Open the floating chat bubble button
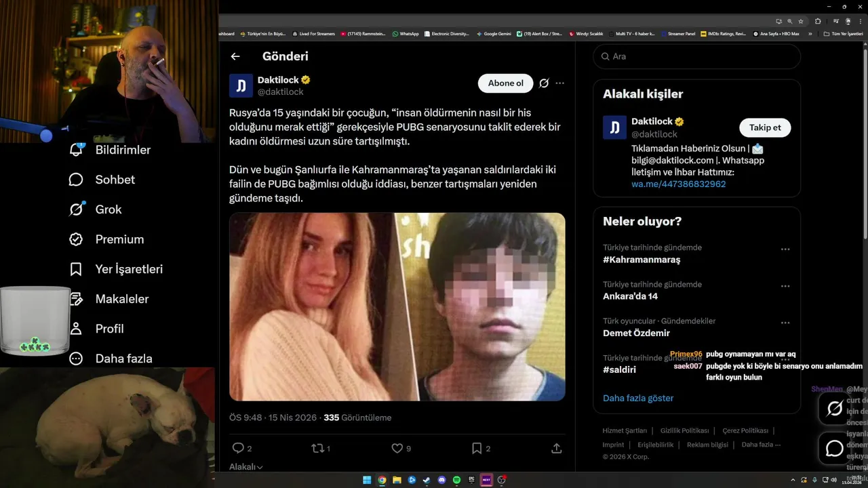Screen dimensions: 868x488 coord(835,448)
